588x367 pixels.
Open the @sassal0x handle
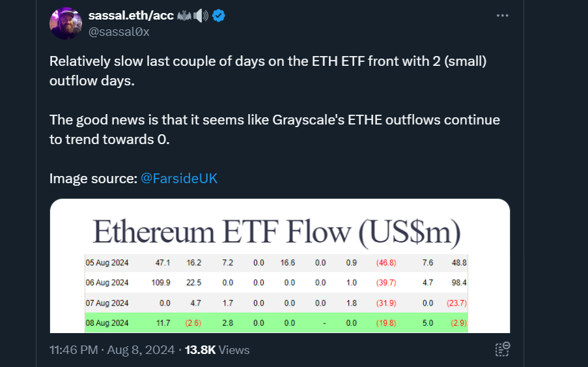[x=119, y=32]
